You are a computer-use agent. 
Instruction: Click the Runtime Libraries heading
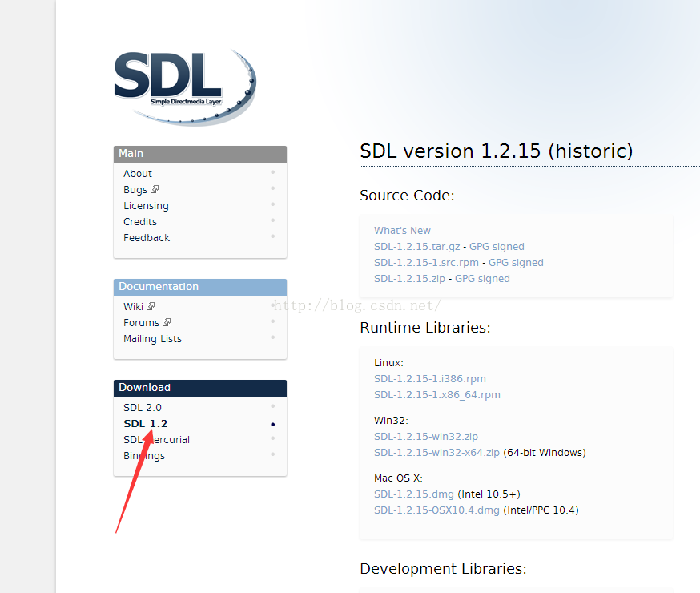coord(425,327)
